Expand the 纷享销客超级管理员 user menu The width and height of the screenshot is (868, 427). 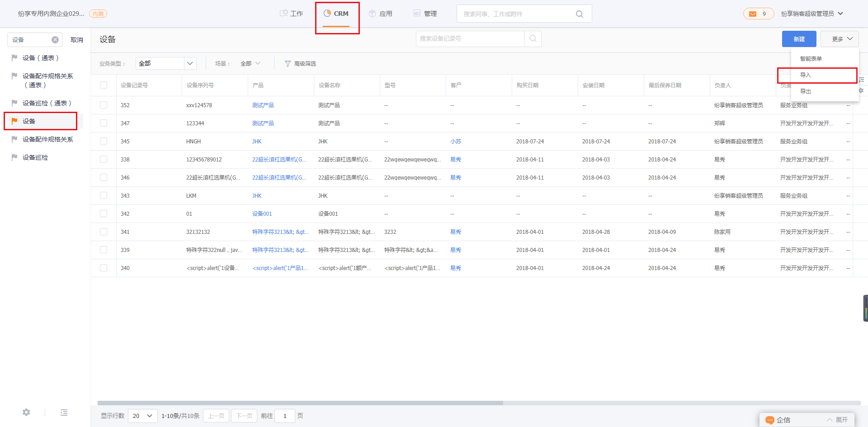[x=812, y=14]
